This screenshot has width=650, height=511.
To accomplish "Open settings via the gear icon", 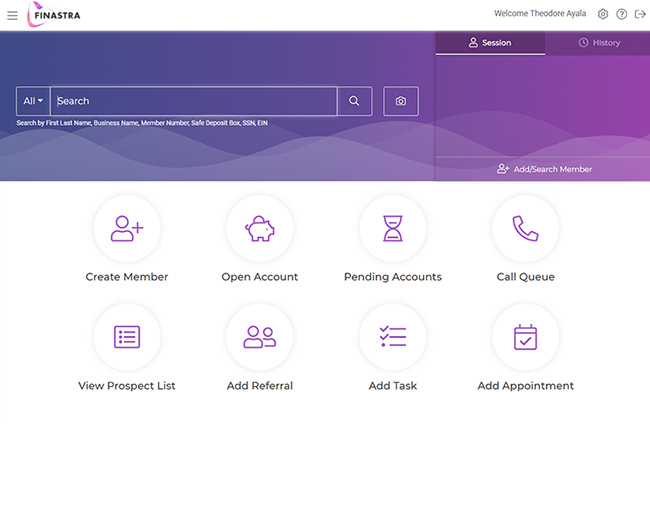I will (603, 14).
